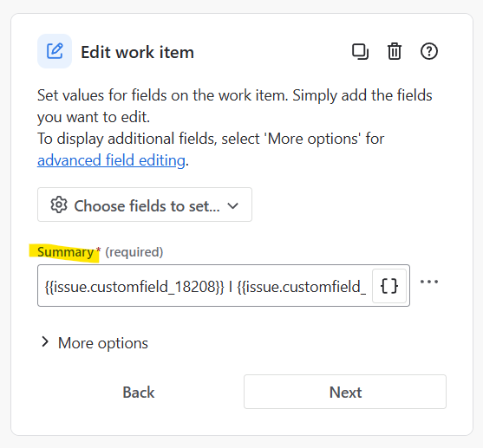Click the gear icon in Choose fields
This screenshot has height=448, width=483.
tap(58, 205)
